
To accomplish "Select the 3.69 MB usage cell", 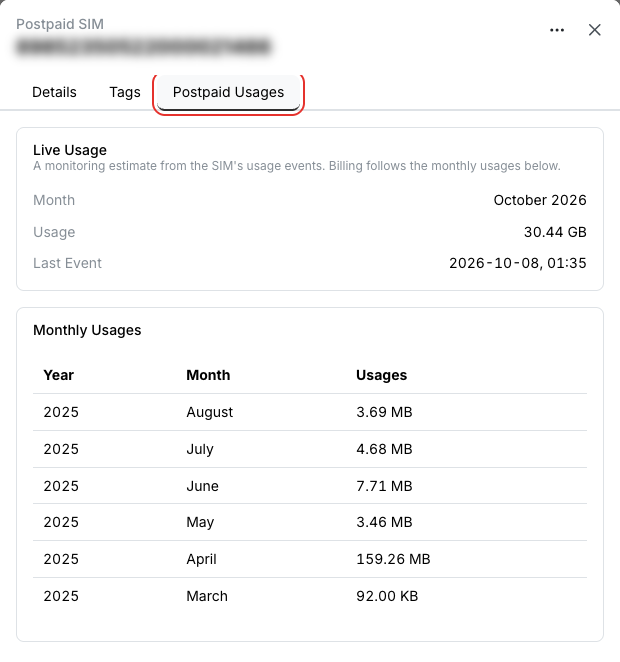I will [384, 412].
